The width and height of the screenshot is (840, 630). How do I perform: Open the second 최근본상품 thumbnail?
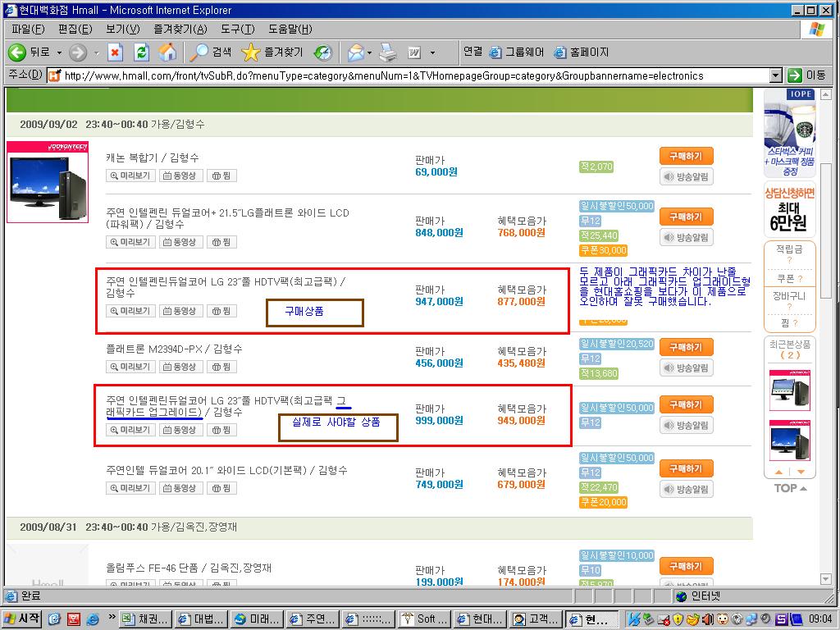(x=790, y=441)
